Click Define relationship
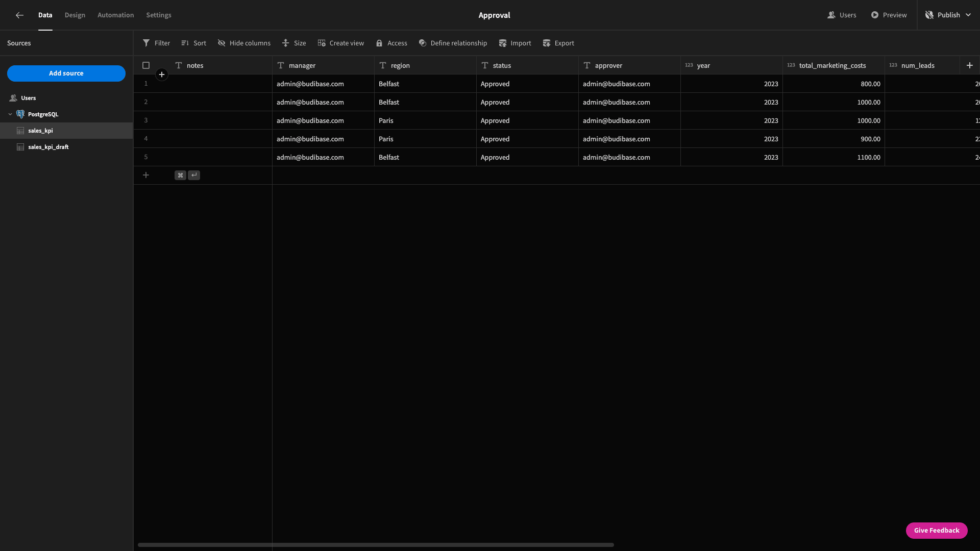The width and height of the screenshot is (980, 551). (x=453, y=43)
